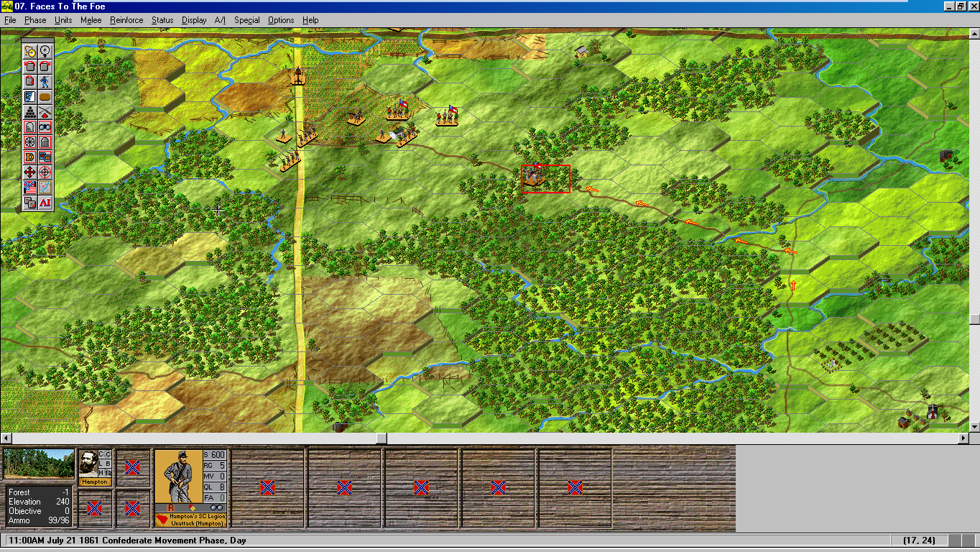Open the Units menu
The height and width of the screenshot is (552, 980).
pos(63,20)
